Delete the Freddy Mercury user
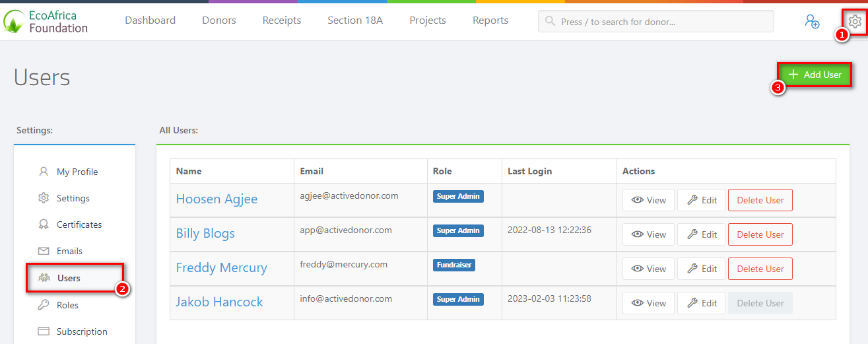The width and height of the screenshot is (868, 344). click(760, 269)
